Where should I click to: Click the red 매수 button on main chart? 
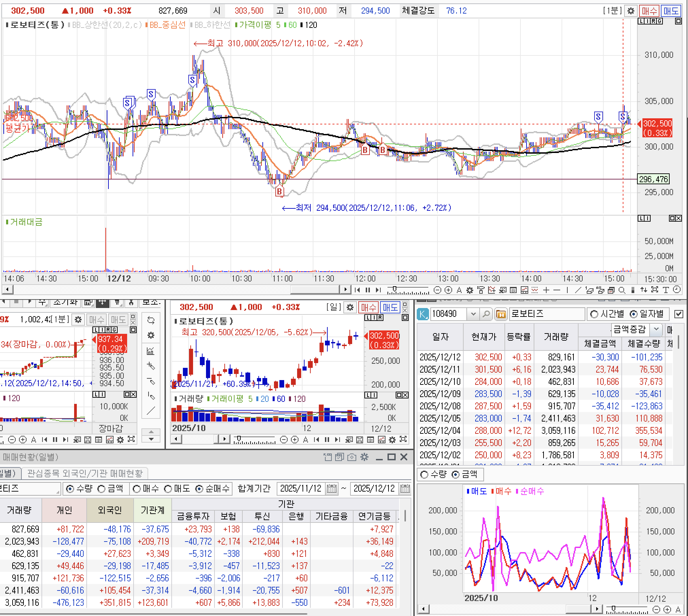[x=649, y=11]
